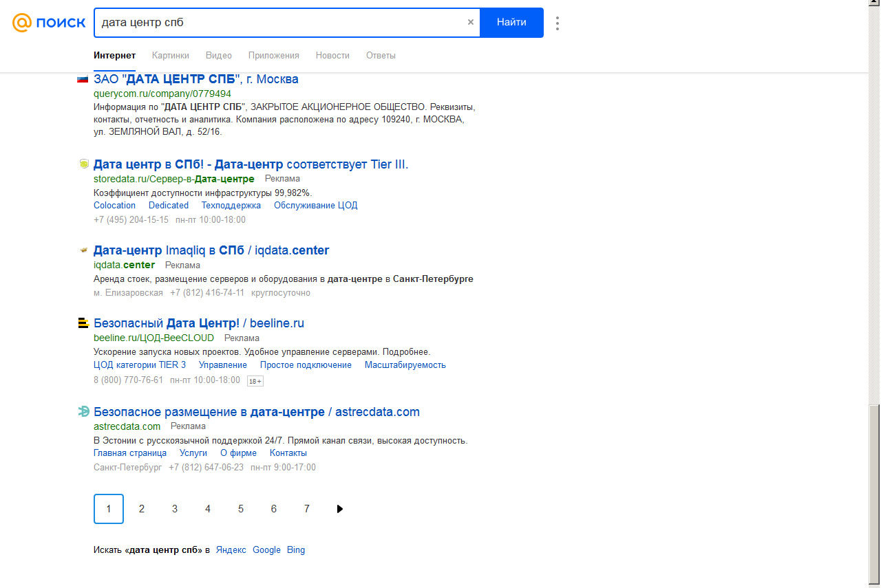Image resolution: width=881 pixels, height=588 pixels.
Task: Click the Russian flag favicon beside querycom result
Action: (x=83, y=80)
